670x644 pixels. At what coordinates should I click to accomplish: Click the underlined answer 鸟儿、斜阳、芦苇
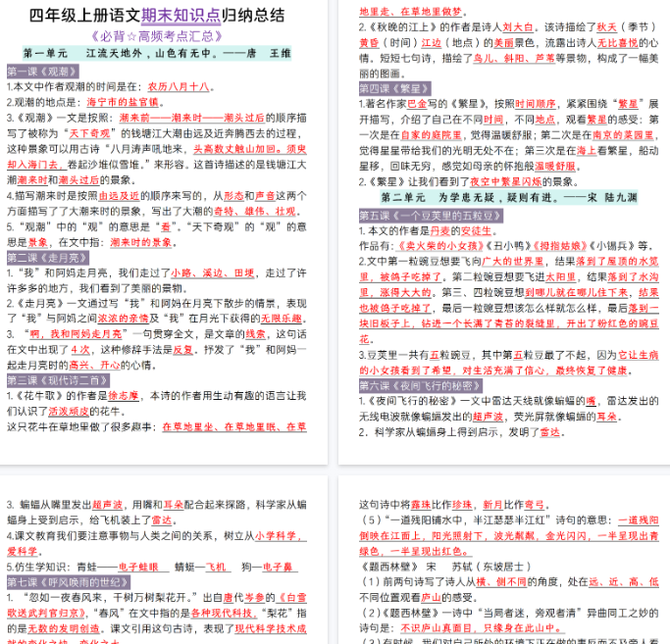514,59
